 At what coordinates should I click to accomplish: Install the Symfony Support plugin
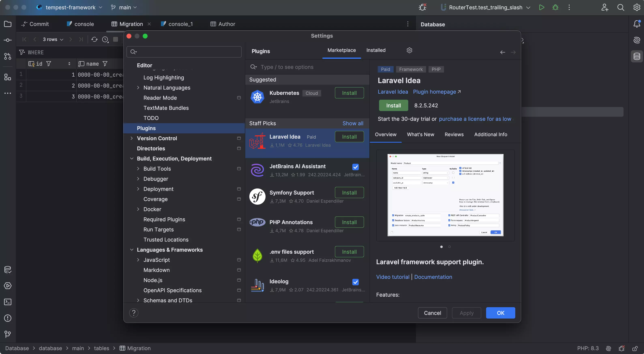[349, 193]
